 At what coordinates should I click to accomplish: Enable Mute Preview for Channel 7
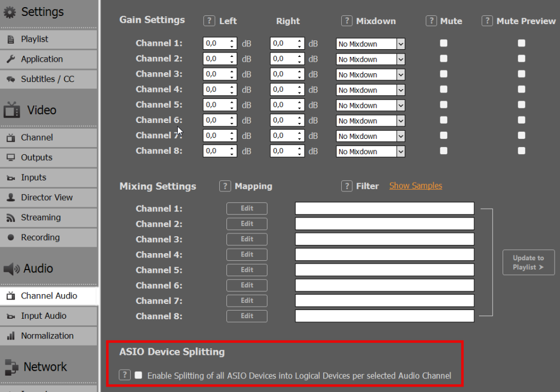pyautogui.click(x=521, y=135)
